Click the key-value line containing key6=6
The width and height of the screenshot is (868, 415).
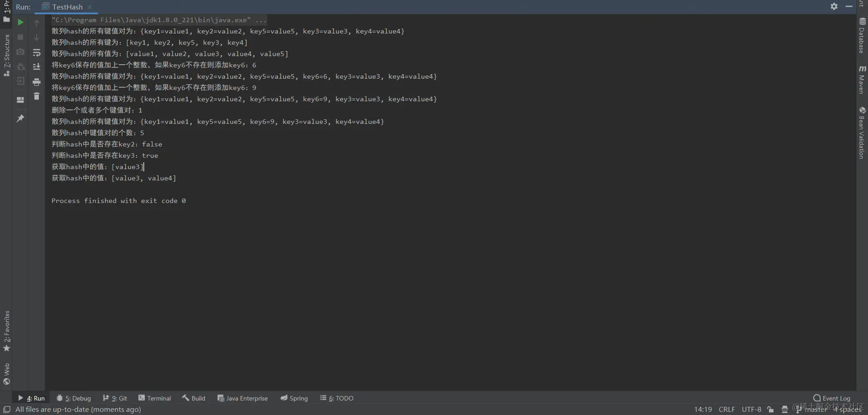click(x=244, y=76)
